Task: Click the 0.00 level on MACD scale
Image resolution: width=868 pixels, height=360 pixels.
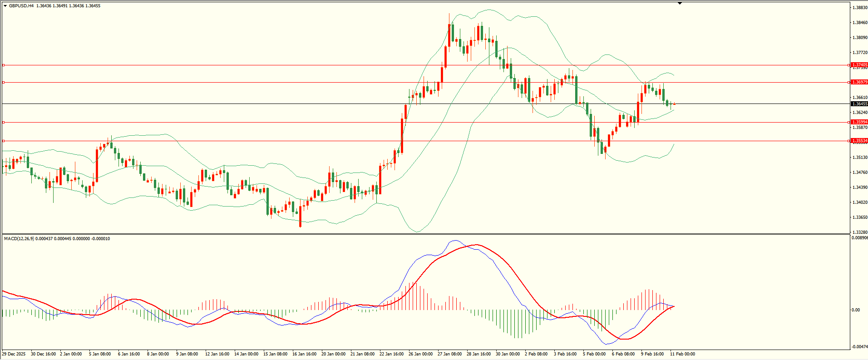Action: pos(855,310)
